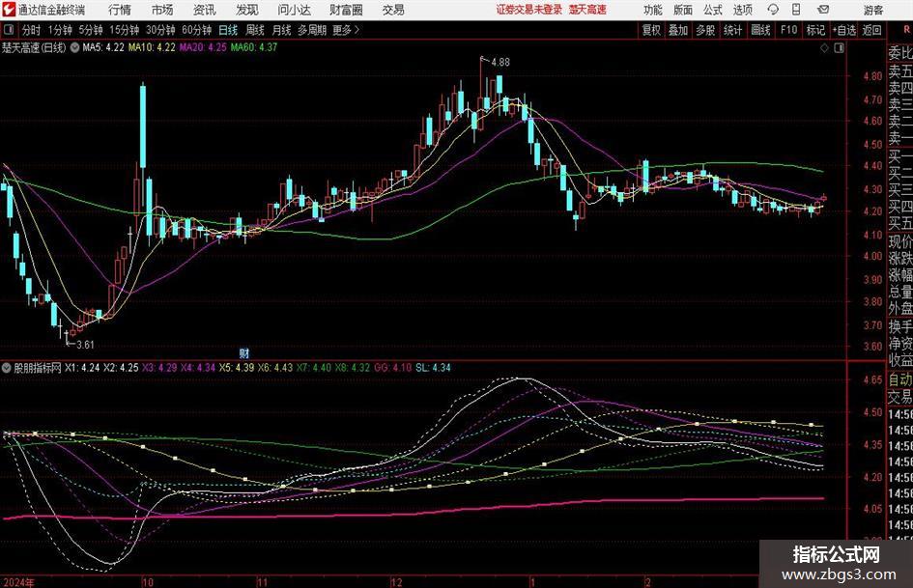This screenshot has height=588, width=913.
Task: Open the 版面 menu
Action: click(x=682, y=10)
